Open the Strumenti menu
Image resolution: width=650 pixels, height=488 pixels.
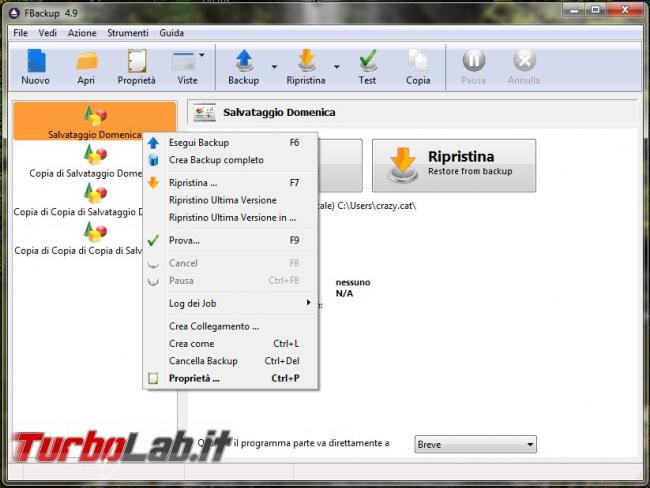tap(128, 33)
